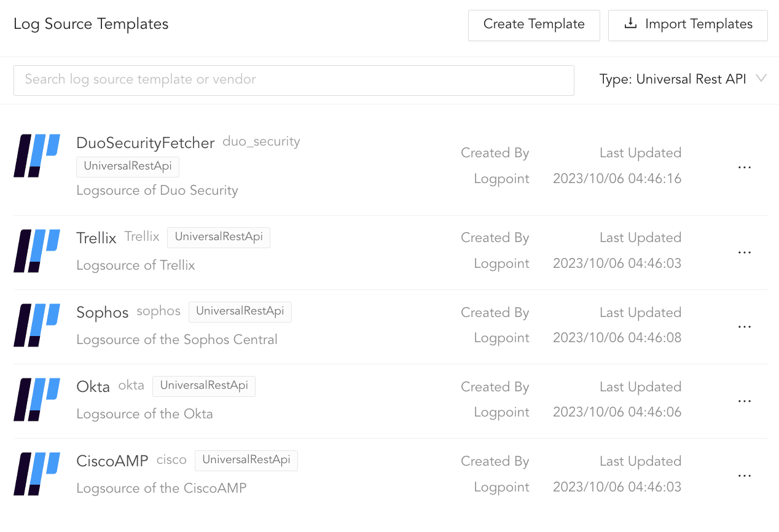
Task: Click the Trellix template logo icon
Action: [36, 251]
